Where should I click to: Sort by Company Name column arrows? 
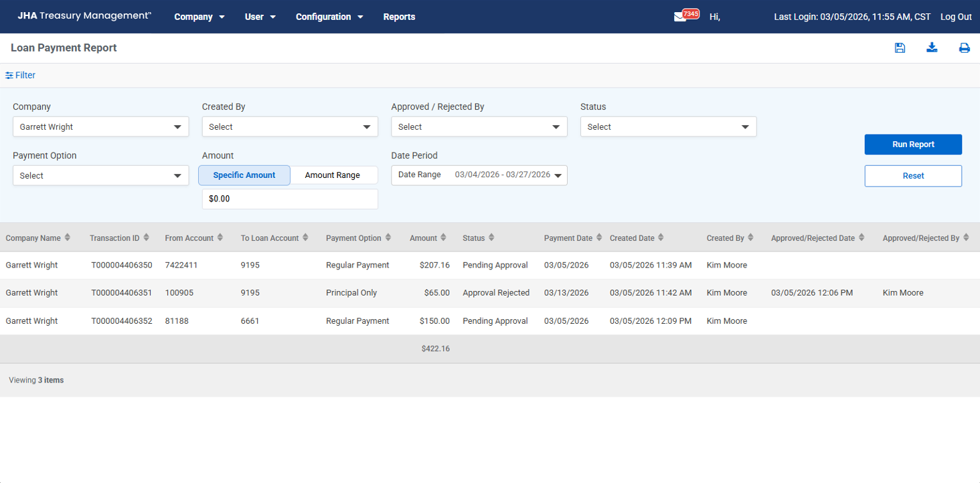point(68,238)
